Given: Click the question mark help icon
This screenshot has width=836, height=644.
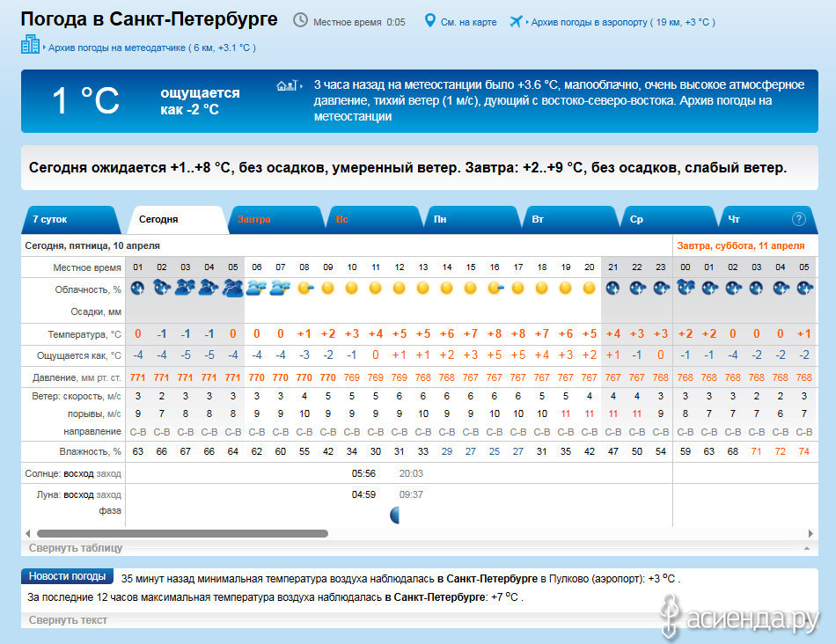Looking at the screenshot, I should (799, 219).
